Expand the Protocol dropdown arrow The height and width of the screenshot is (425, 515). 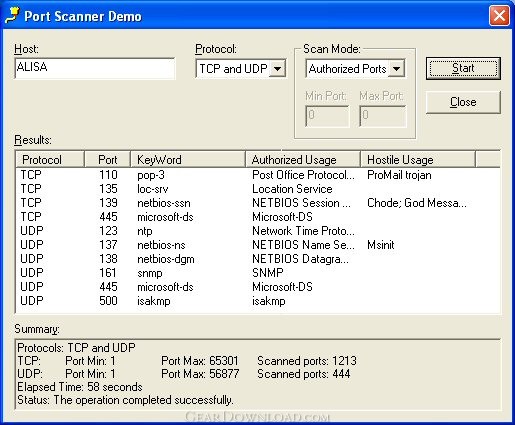tap(277, 69)
